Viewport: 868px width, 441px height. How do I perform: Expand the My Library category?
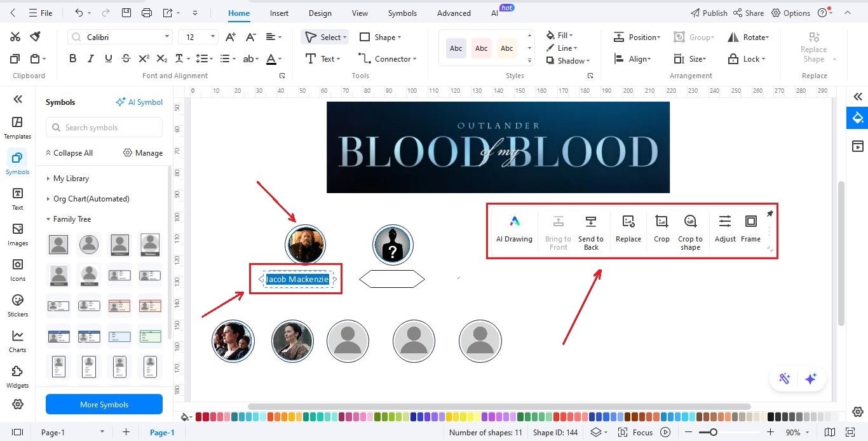pos(67,179)
